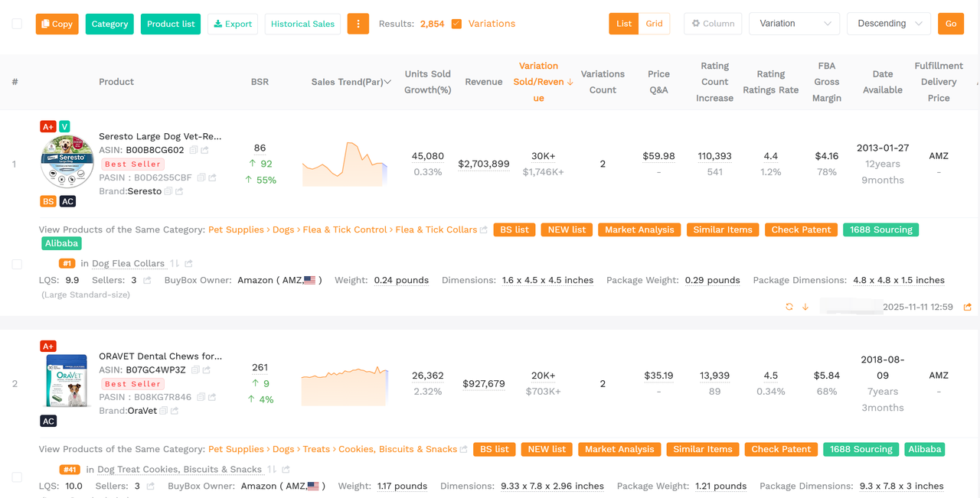Check the select-all checkbox at top left

tap(17, 24)
